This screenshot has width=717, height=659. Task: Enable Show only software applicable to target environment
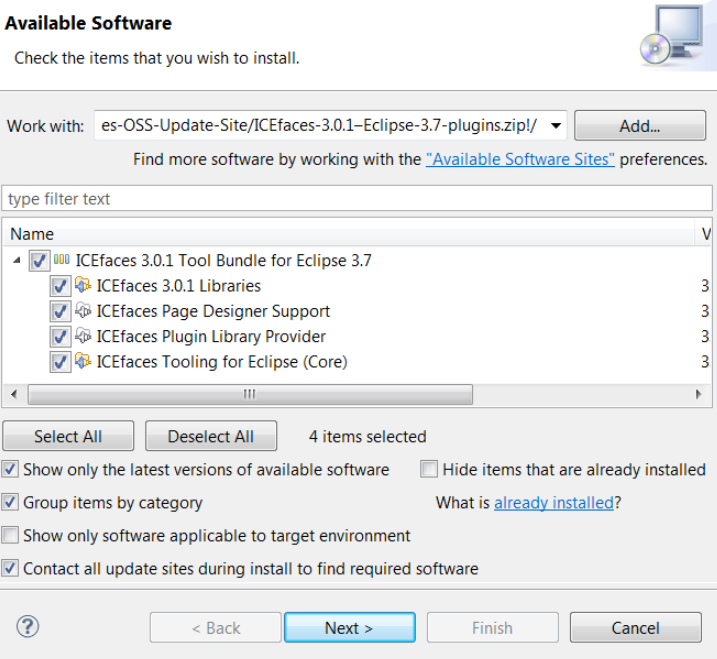10,536
